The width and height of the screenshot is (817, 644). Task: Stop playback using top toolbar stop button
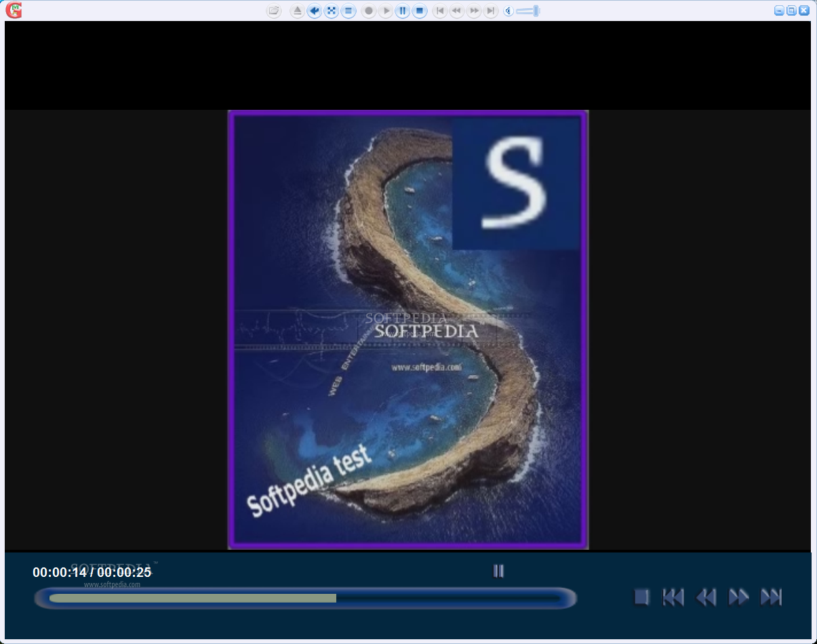420,11
